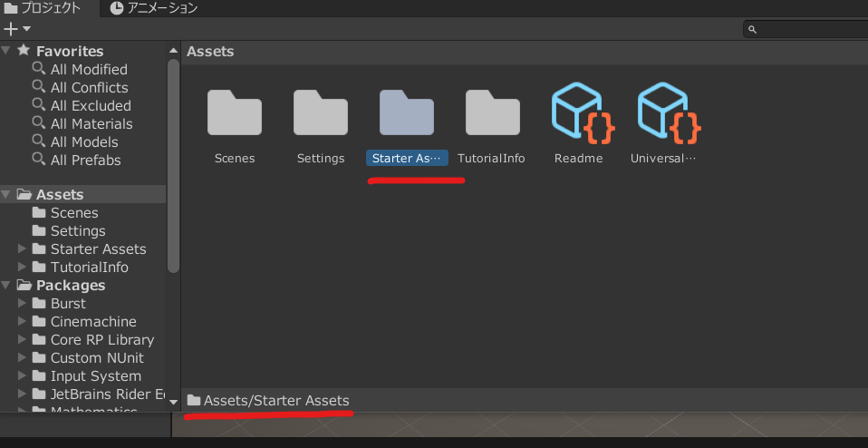This screenshot has height=448, width=868.
Task: Open the Settings folder icon in Assets grid
Action: coord(321,112)
